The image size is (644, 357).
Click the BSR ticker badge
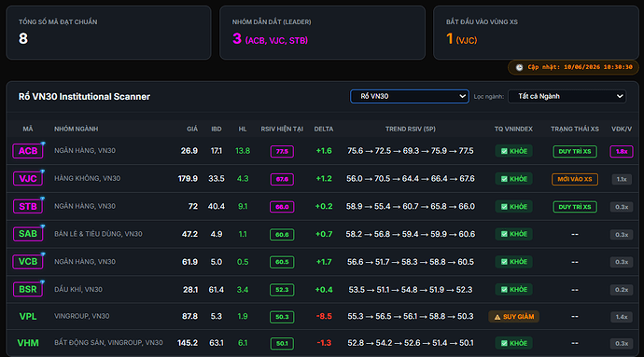point(28,289)
